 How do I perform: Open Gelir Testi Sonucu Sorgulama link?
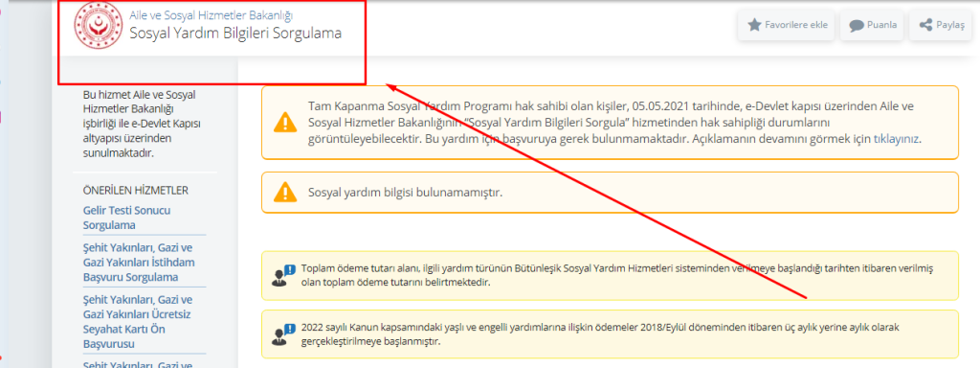(127, 218)
